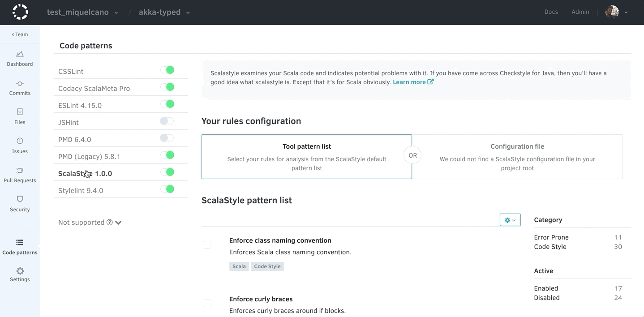
Task: Open the Files icon in sidebar
Action: (20, 112)
